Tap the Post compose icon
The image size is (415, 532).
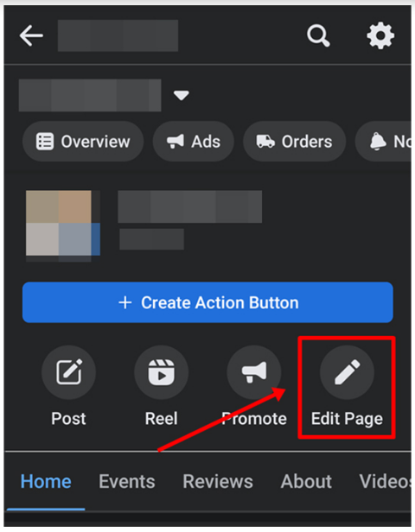click(68, 372)
